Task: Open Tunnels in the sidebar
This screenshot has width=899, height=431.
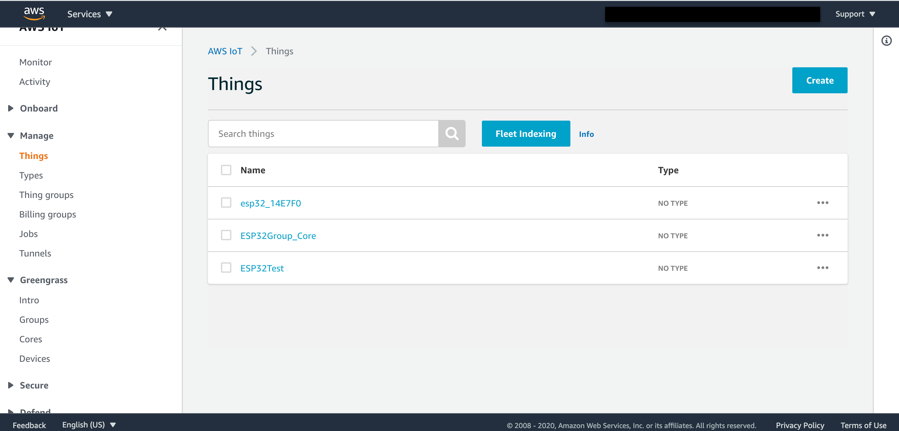Action: 35,253
